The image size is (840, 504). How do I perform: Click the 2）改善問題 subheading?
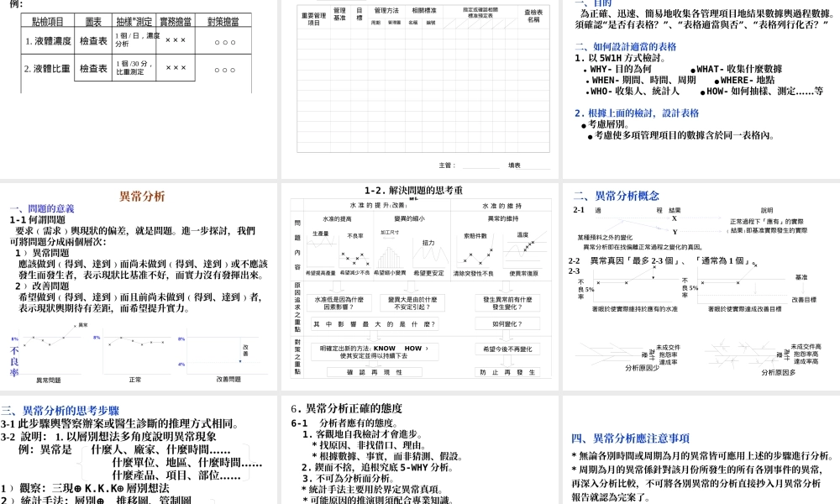point(42,286)
